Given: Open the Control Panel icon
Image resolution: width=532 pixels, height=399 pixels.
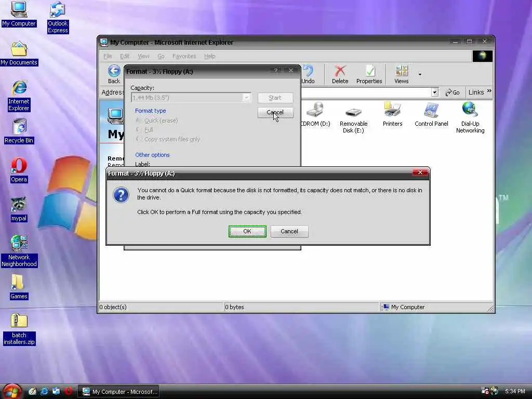Looking at the screenshot, I should [x=431, y=114].
